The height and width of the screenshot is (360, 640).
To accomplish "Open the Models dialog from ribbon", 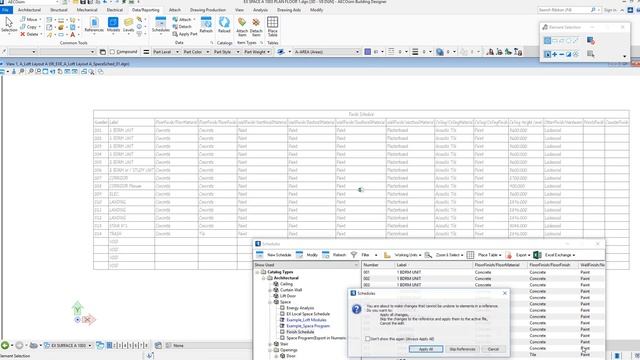I will (x=113, y=25).
